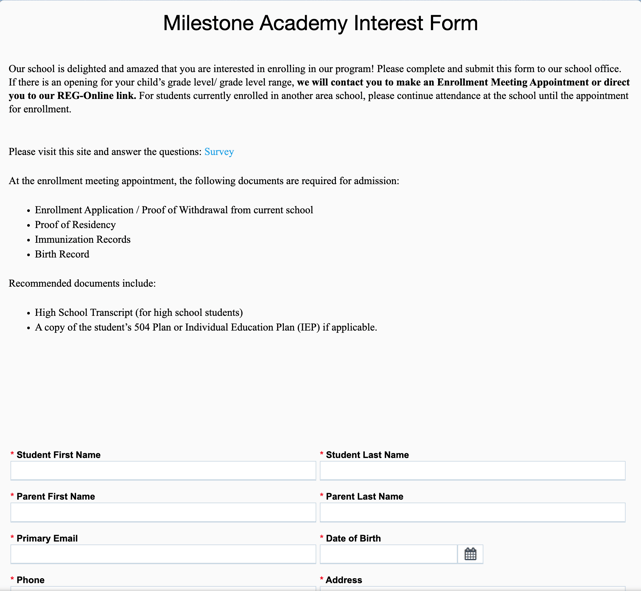Click the Immunization Records list item
Viewport: 641px width, 591px height.
click(82, 240)
